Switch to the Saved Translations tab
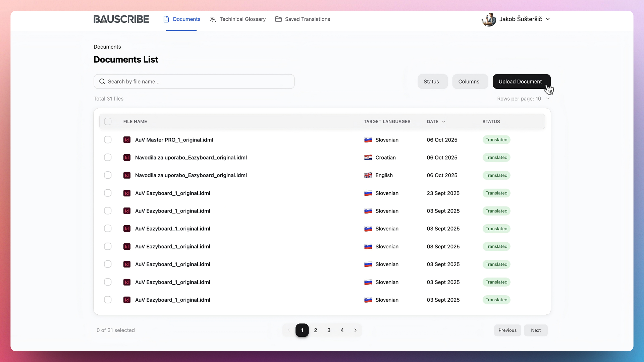 point(303,19)
